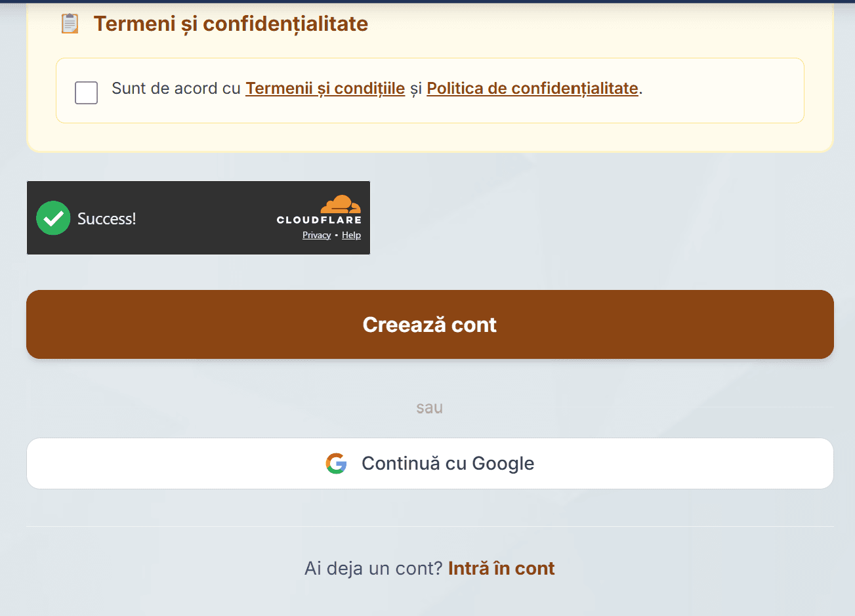
Task: Click the orange Cloudflare cloud logo
Action: (341, 204)
